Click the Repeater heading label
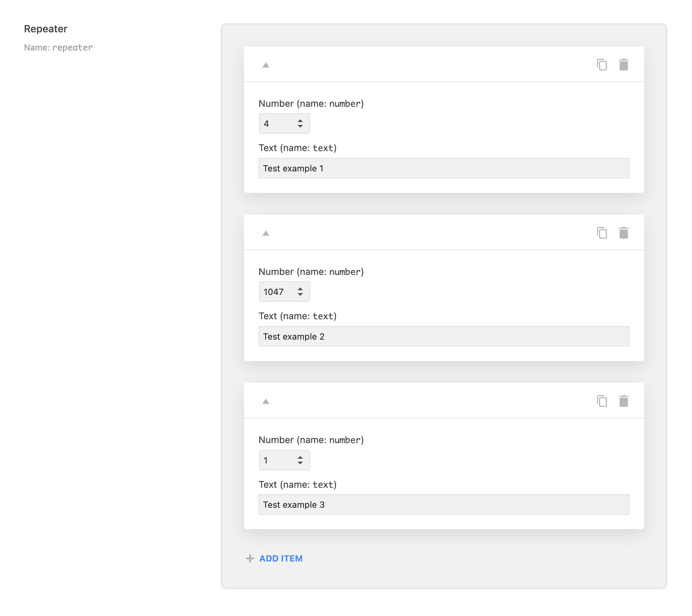This screenshot has height=616, width=692. pos(45,29)
